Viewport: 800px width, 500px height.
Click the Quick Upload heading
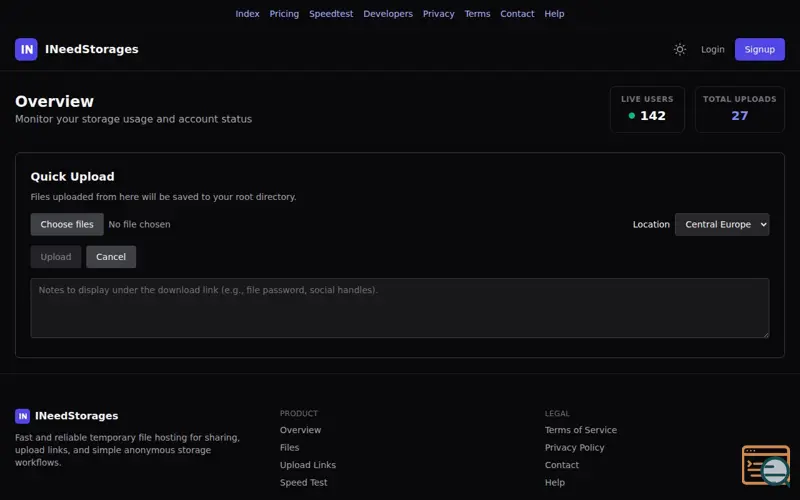click(72, 177)
